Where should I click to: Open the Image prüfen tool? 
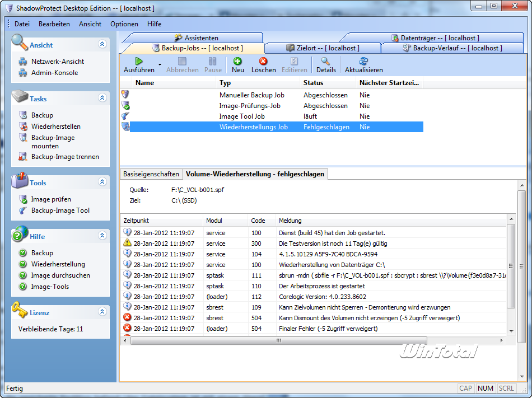point(51,199)
